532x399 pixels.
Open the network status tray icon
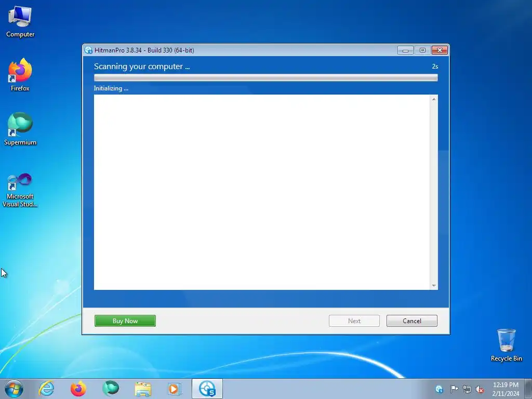(x=467, y=389)
